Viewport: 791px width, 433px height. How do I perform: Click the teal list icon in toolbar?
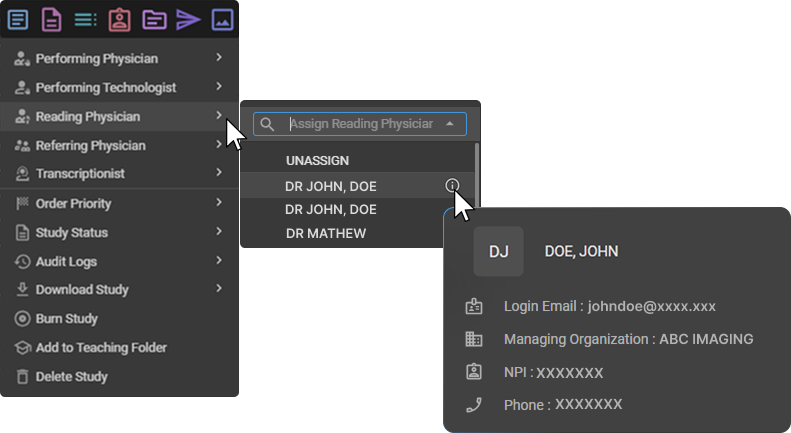pos(85,20)
